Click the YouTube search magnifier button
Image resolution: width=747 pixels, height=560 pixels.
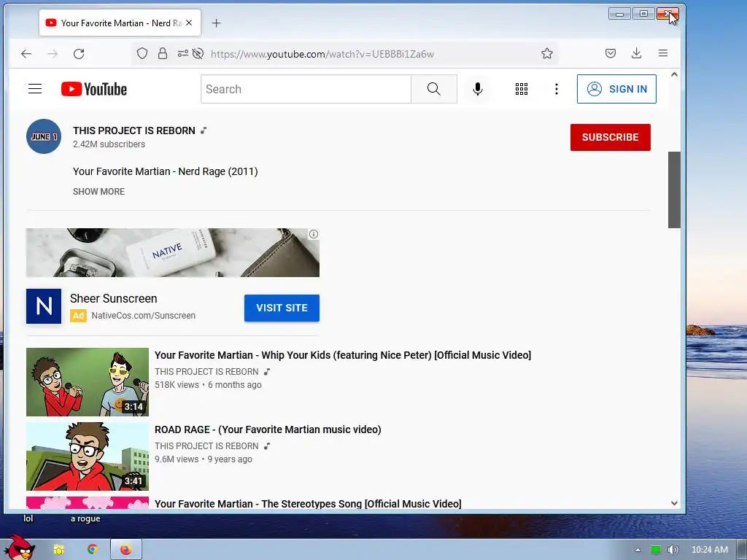[434, 89]
